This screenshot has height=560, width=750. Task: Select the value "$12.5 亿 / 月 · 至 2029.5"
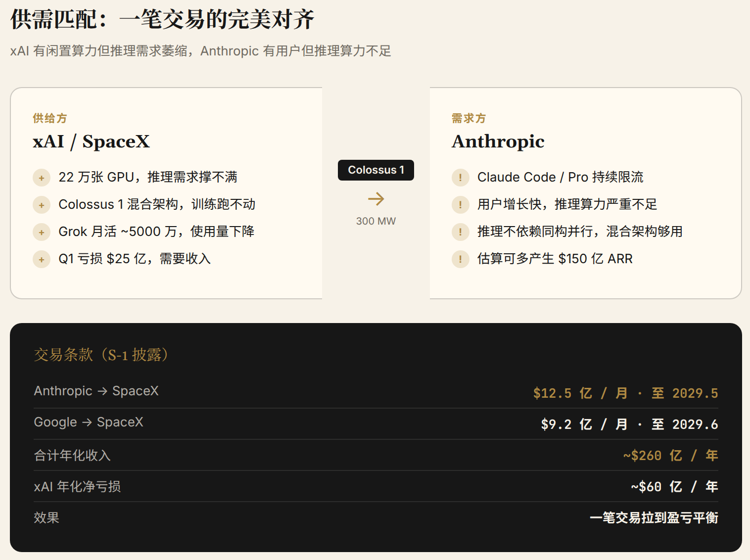[x=625, y=393]
